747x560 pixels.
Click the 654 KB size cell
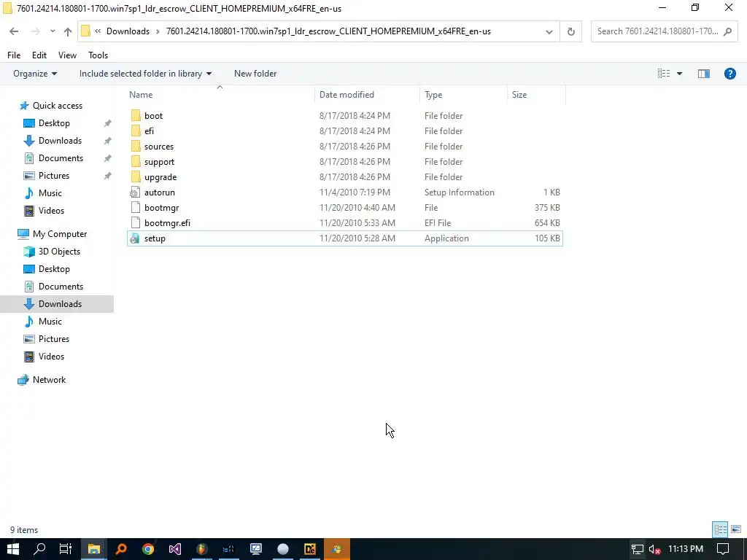[547, 223]
